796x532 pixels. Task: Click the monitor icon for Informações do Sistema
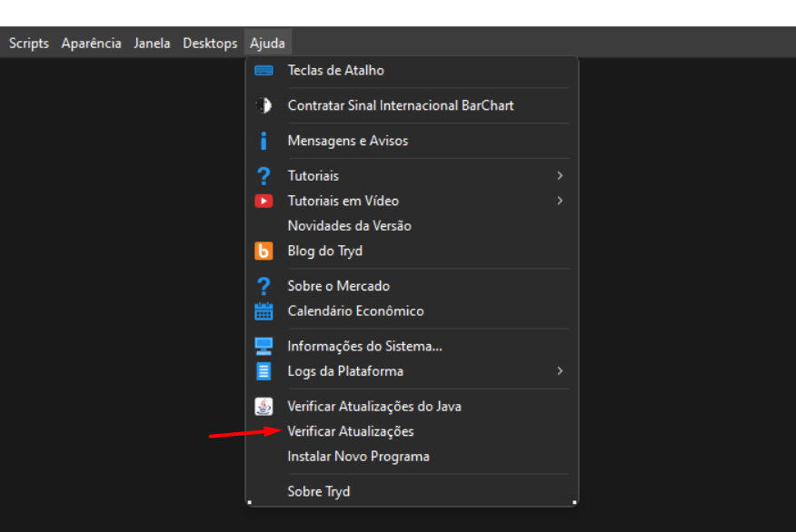click(x=264, y=347)
